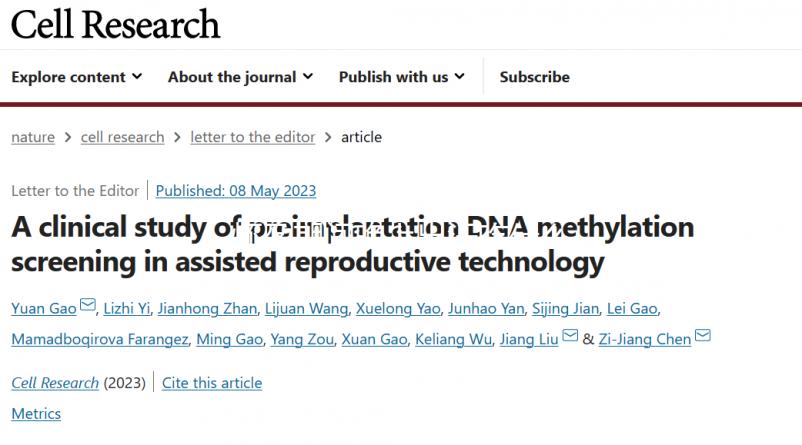Click author name Junhao Yan
The width and height of the screenshot is (802, 445).
pyautogui.click(x=484, y=308)
